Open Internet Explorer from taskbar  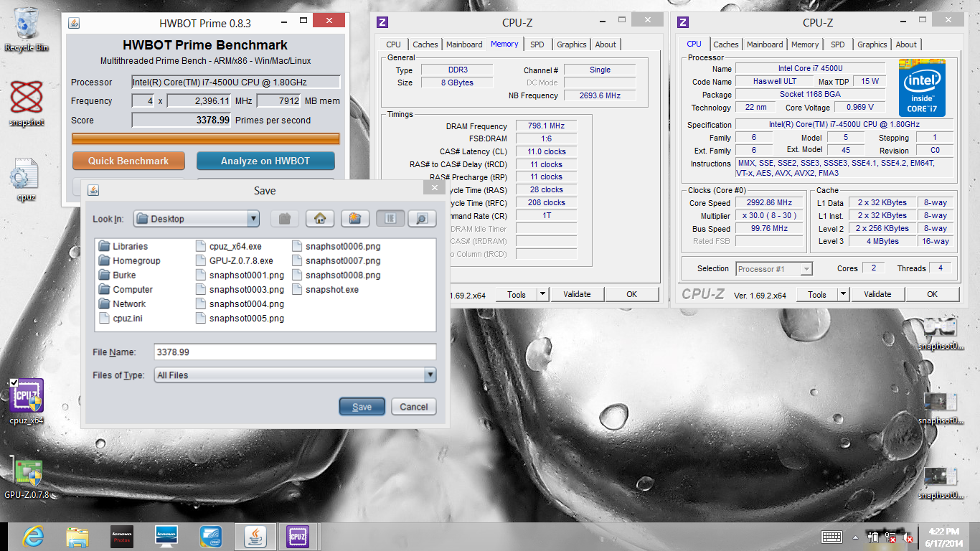34,536
